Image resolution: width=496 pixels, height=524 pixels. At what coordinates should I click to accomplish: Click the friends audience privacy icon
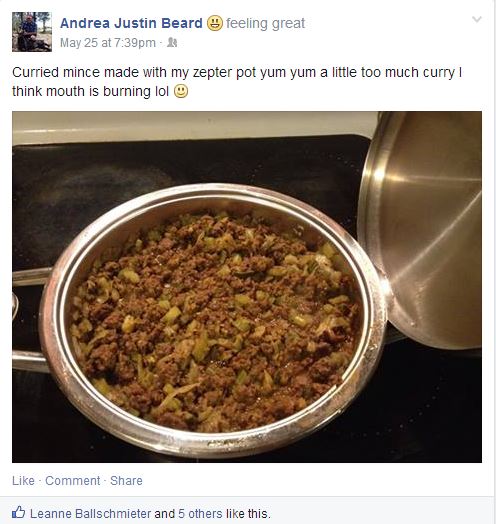click(x=172, y=42)
